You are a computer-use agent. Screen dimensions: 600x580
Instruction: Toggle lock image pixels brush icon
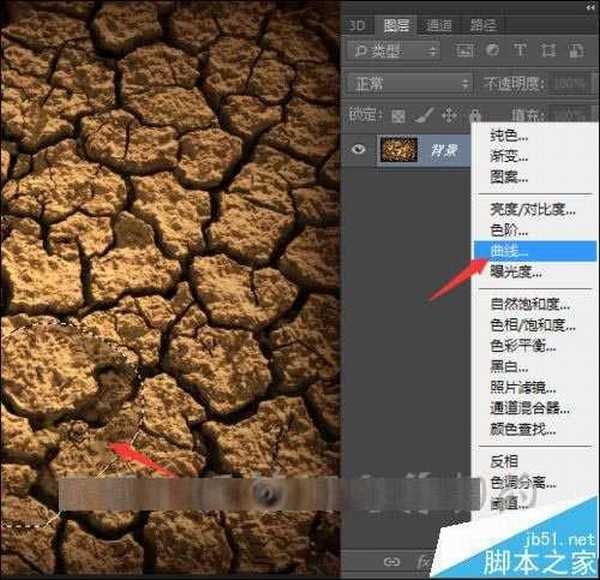[x=424, y=115]
